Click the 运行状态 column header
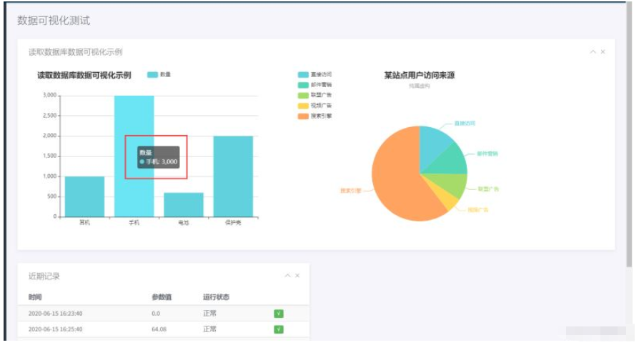The image size is (644, 345). tap(216, 297)
